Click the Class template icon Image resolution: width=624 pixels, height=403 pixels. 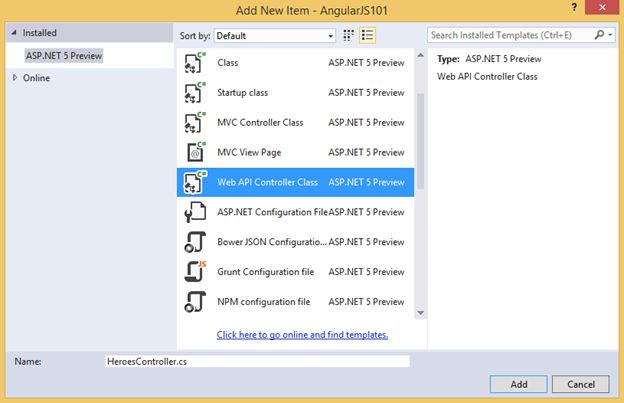[x=195, y=62]
